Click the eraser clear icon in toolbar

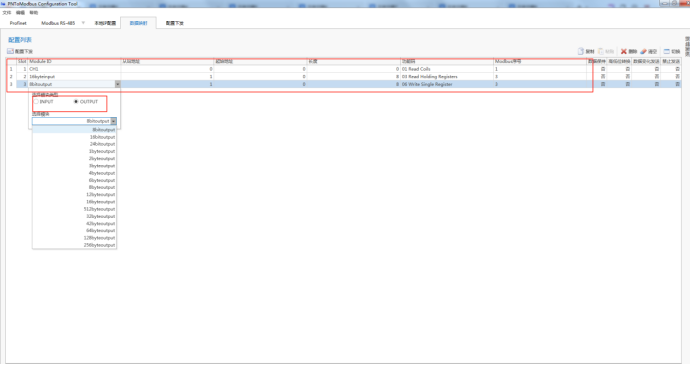[x=643, y=52]
